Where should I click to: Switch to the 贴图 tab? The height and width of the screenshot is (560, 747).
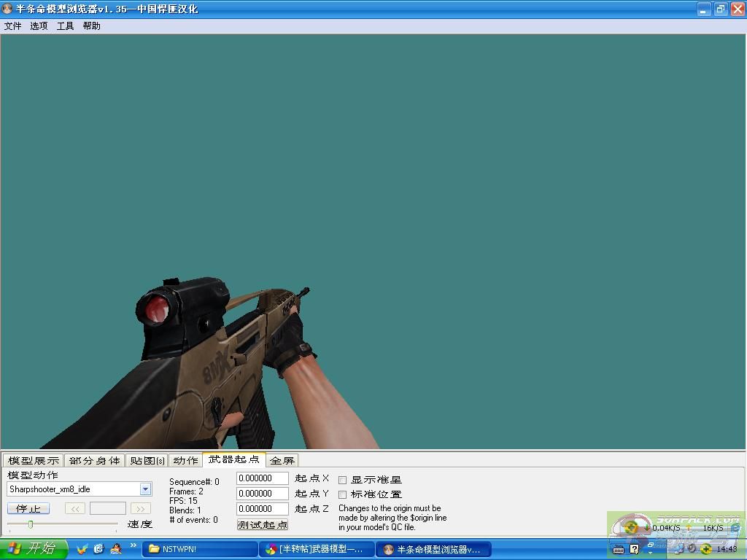click(x=147, y=460)
